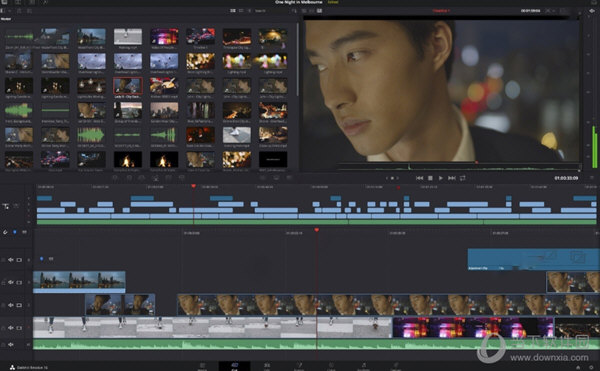Click the Source Overwrite edit icon

182,178
